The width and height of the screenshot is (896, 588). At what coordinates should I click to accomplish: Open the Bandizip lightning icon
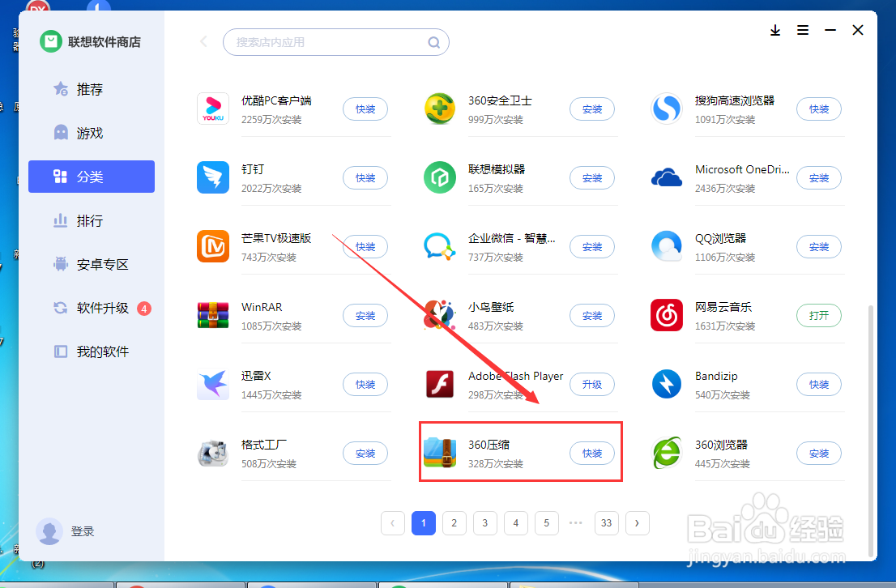(x=666, y=384)
